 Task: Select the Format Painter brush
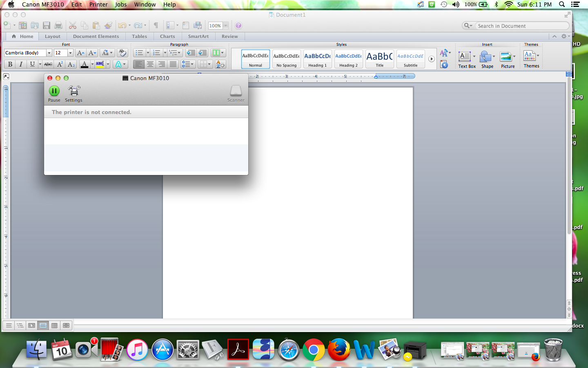(108, 25)
